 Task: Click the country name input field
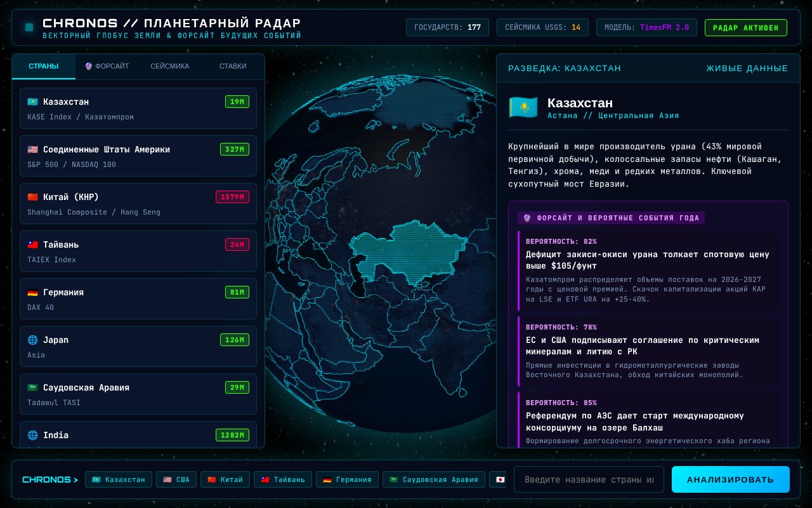click(589, 479)
